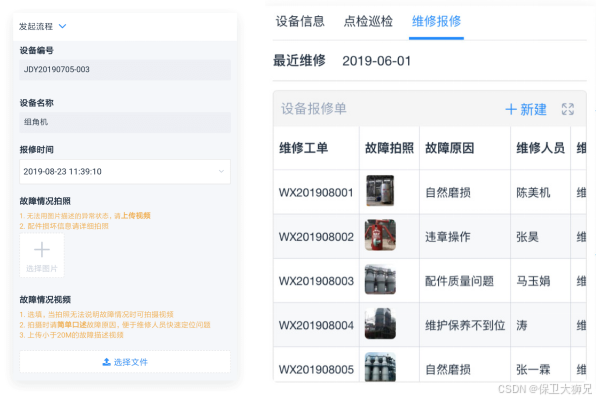Click the 选择文件 upload button
This screenshot has height=400, width=596.
[x=125, y=362]
